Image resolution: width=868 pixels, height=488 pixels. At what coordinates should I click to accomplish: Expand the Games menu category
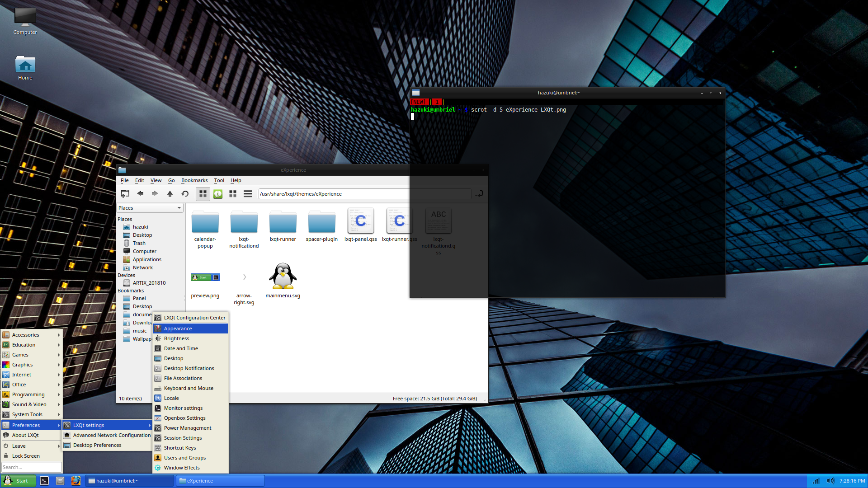[31, 355]
